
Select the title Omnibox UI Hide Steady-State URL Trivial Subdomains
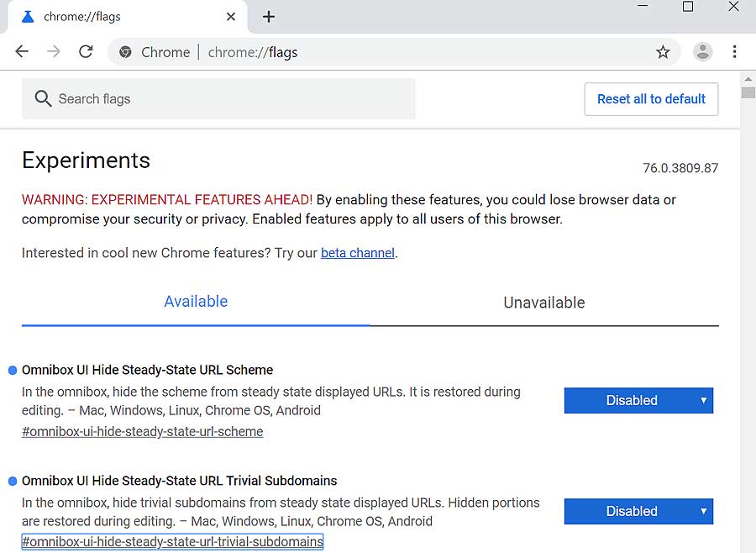180,481
